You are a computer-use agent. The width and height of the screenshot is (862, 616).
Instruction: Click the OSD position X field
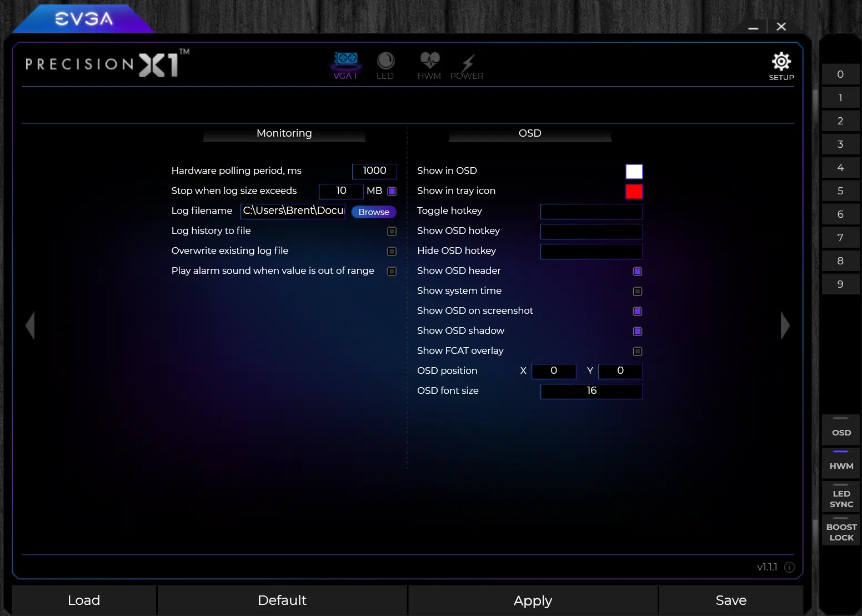pyautogui.click(x=554, y=371)
